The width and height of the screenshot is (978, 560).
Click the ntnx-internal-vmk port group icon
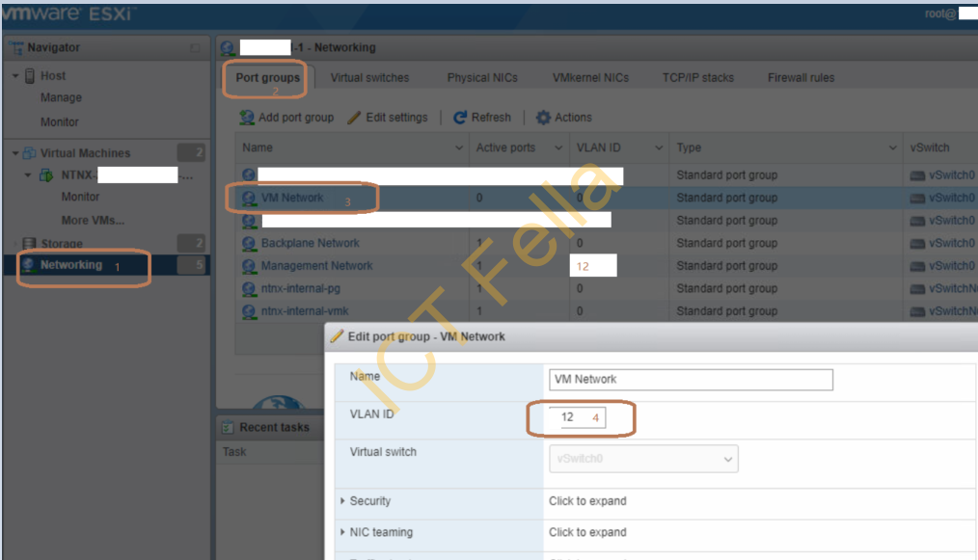[x=249, y=311]
